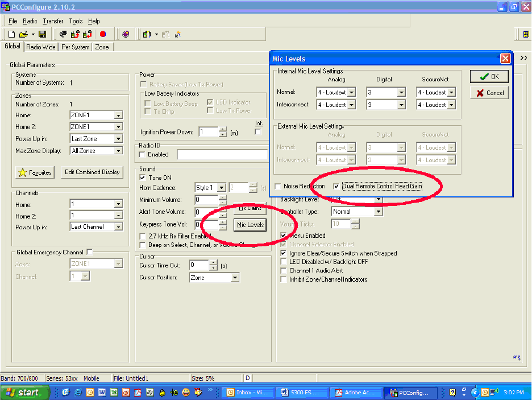This screenshot has height=400, width=532.
Task: Open the Horn Cadence Style dropdown
Action: pos(222,188)
